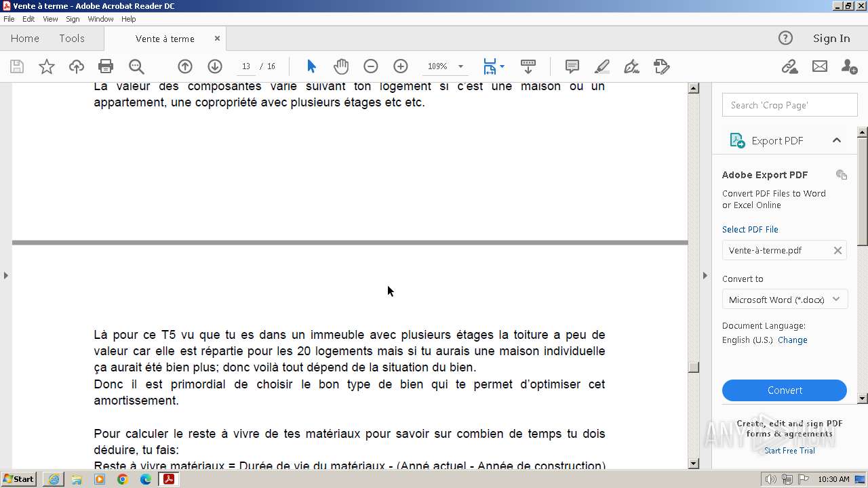Switch to the Home tab

(25, 39)
